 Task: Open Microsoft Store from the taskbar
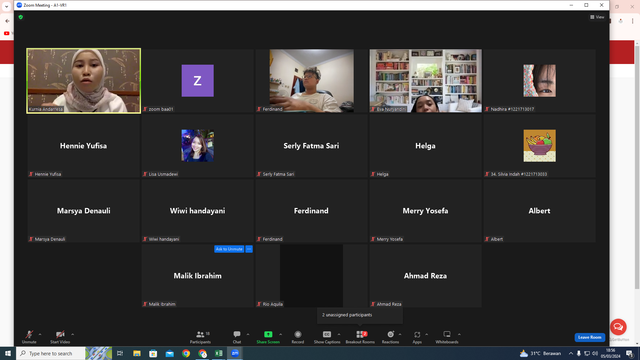153,353
